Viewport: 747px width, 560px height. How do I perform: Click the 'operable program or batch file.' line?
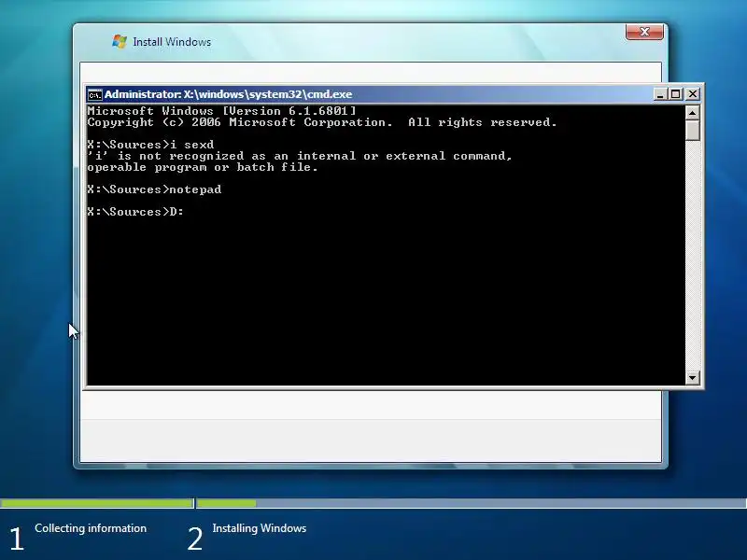click(203, 167)
